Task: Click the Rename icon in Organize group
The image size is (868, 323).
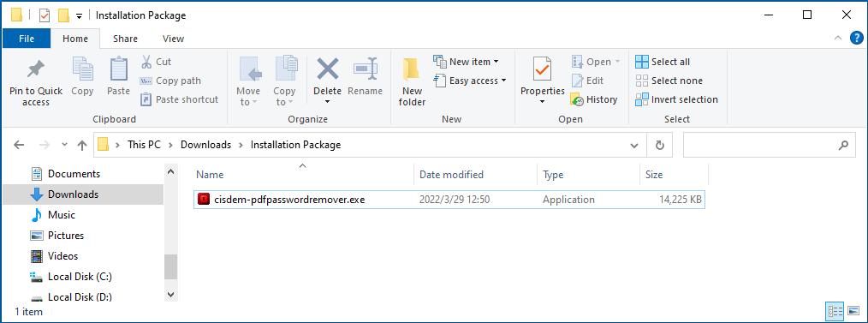Action: point(366,69)
